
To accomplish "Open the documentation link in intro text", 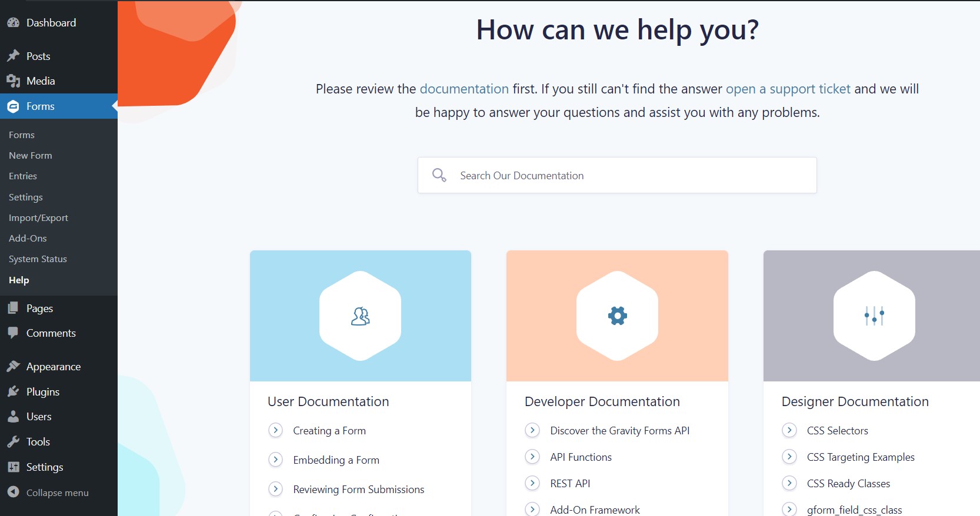I will tap(464, 89).
